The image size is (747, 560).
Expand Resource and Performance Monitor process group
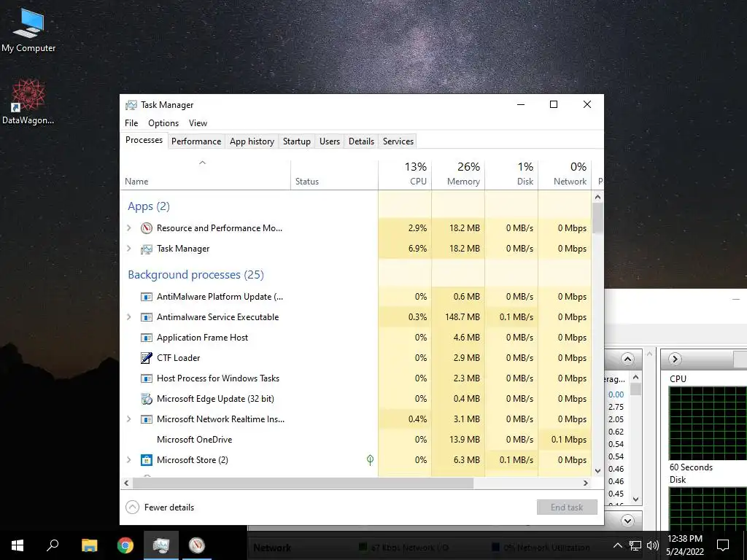point(128,228)
